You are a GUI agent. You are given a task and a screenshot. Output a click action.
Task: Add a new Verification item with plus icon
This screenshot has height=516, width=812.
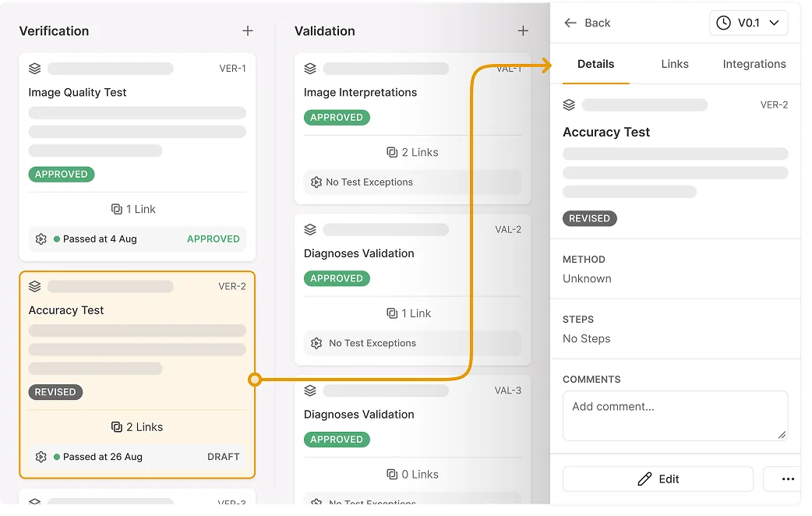click(x=248, y=31)
